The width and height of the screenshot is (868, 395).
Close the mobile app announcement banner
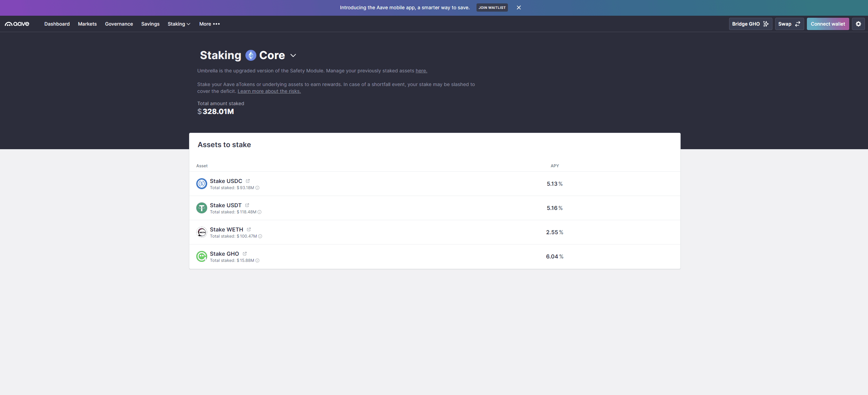pyautogui.click(x=518, y=8)
